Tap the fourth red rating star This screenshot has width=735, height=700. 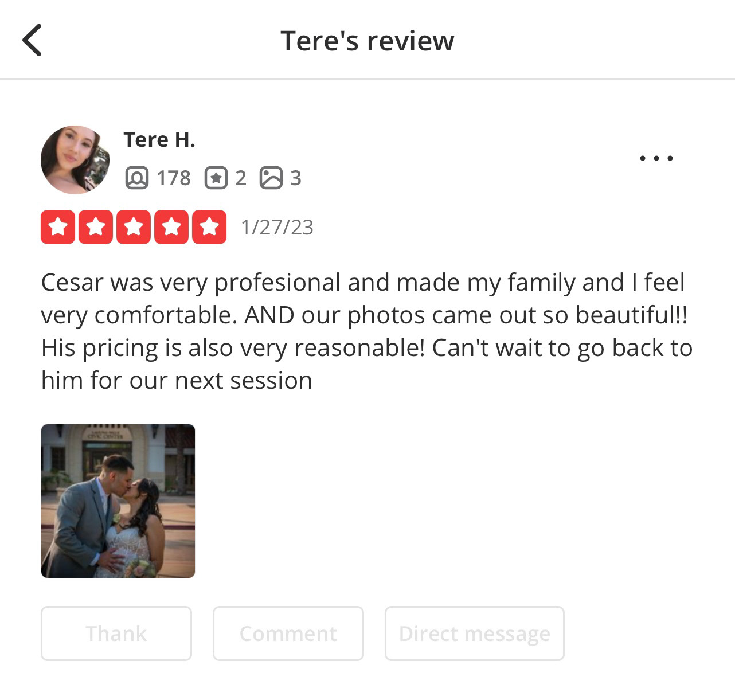tap(171, 227)
